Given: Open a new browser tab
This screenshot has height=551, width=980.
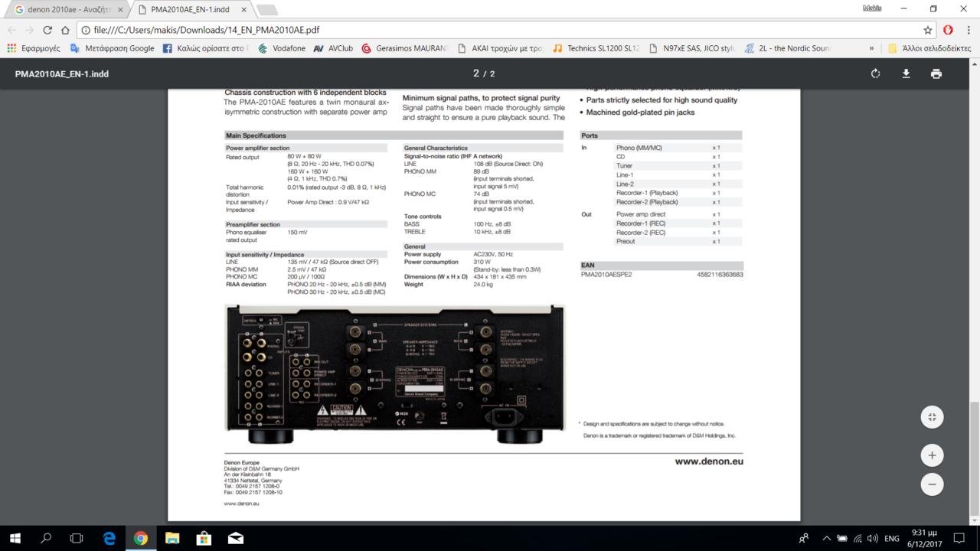Looking at the screenshot, I should [x=266, y=9].
